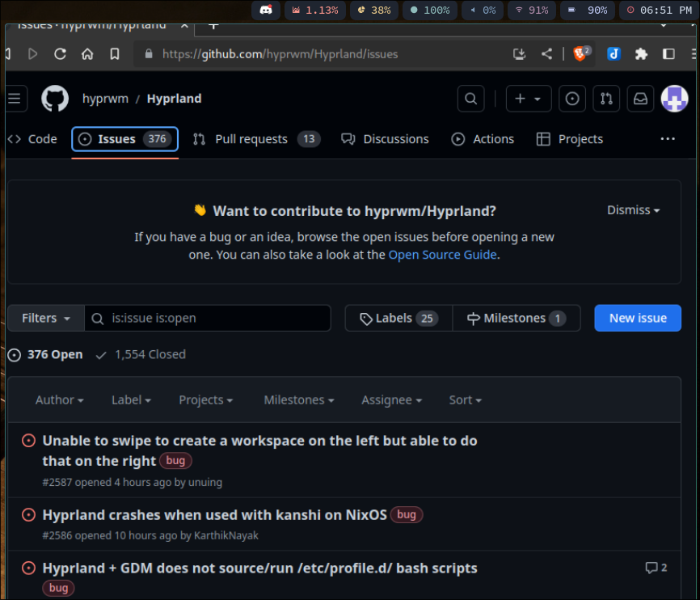
Task: Click the Brave shield icon in the toolbar
Action: [x=581, y=53]
